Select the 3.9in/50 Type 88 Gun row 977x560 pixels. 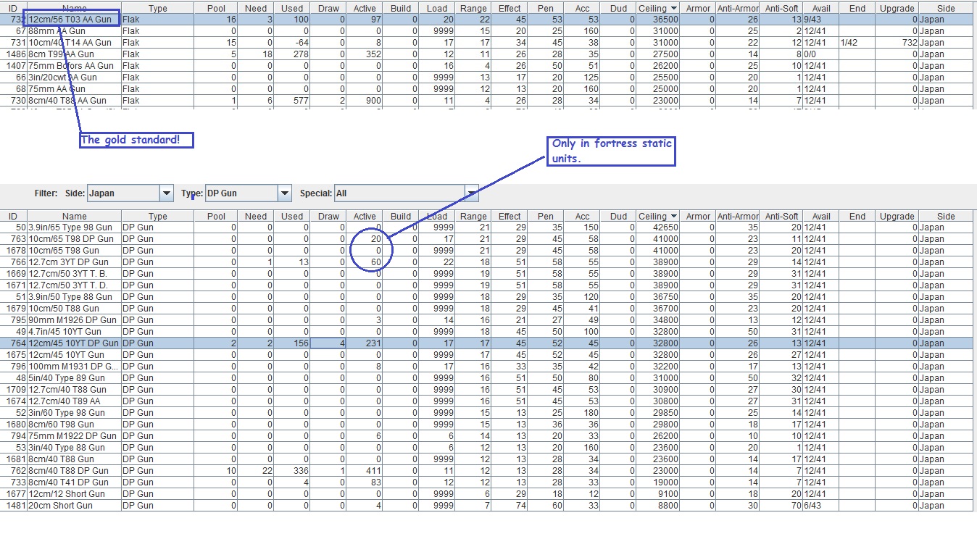click(x=486, y=297)
